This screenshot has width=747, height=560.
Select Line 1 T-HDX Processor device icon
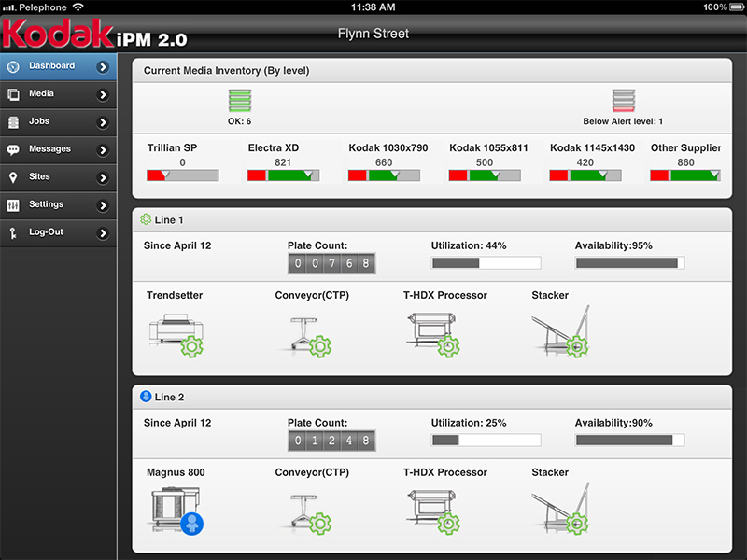[433, 335]
